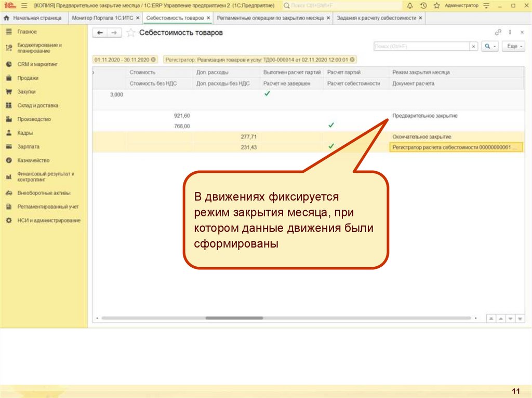Open the Казначейство section
Screen dimensions: 532x398
33,160
